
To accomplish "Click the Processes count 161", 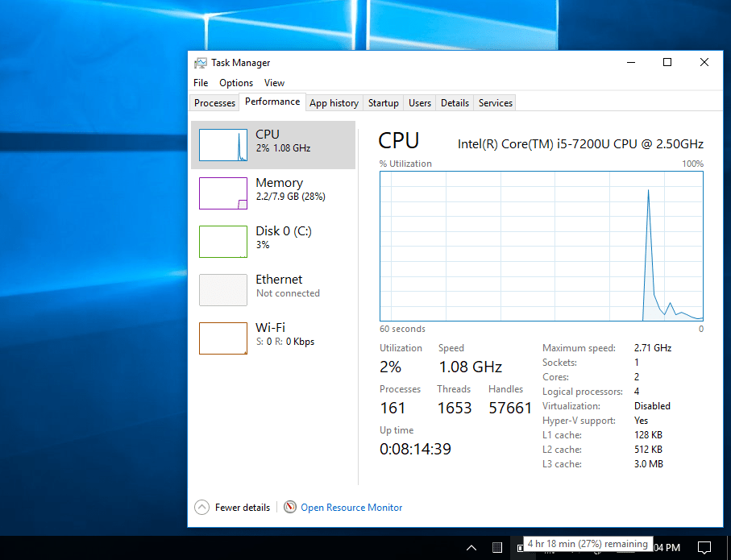I will (x=392, y=408).
